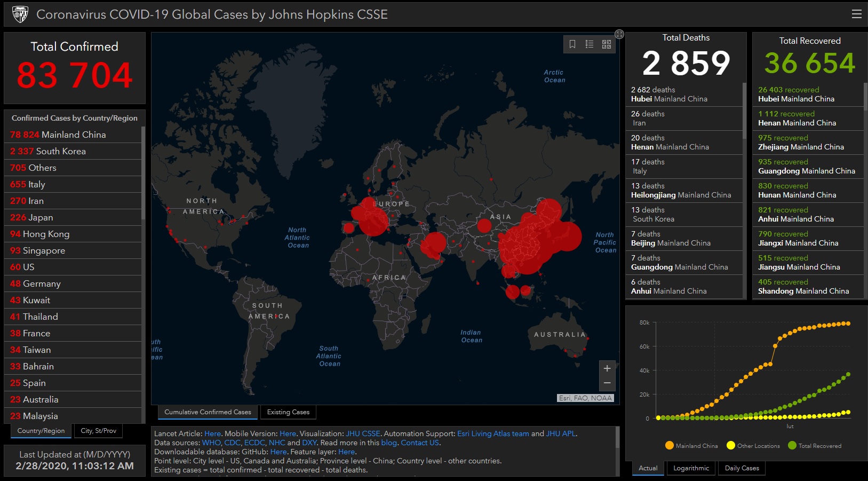
Task: Open the ECDC data source link
Action: [254, 443]
